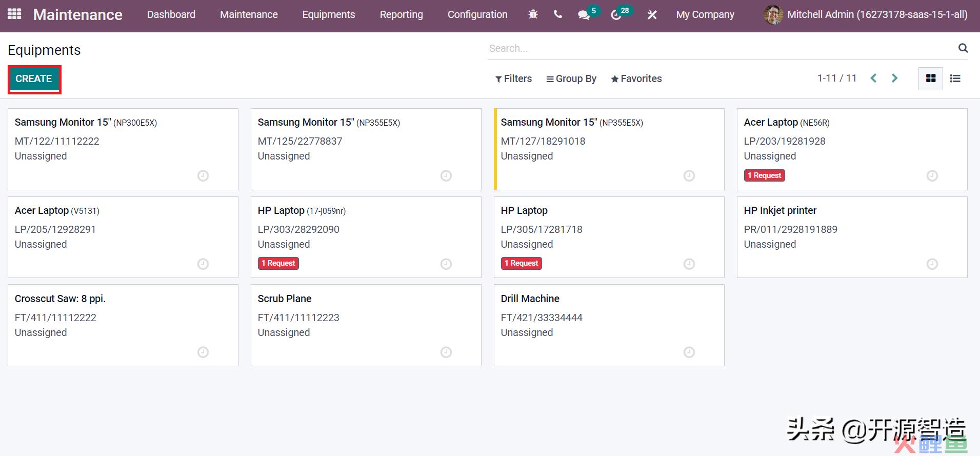The height and width of the screenshot is (456, 980).
Task: Click the crossed tools icon
Action: tap(652, 15)
